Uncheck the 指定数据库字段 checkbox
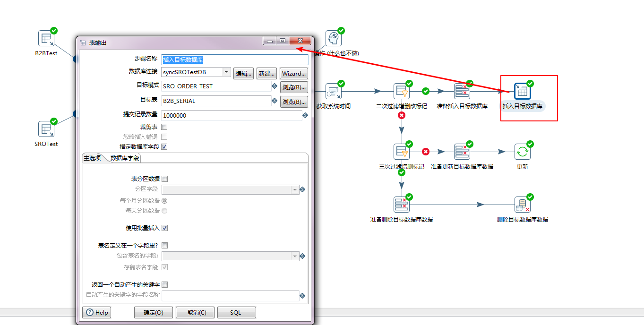The image size is (644, 325). (164, 146)
